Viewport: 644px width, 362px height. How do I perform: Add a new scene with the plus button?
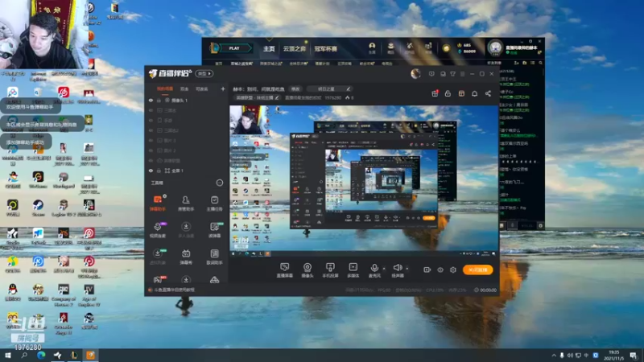click(x=223, y=88)
